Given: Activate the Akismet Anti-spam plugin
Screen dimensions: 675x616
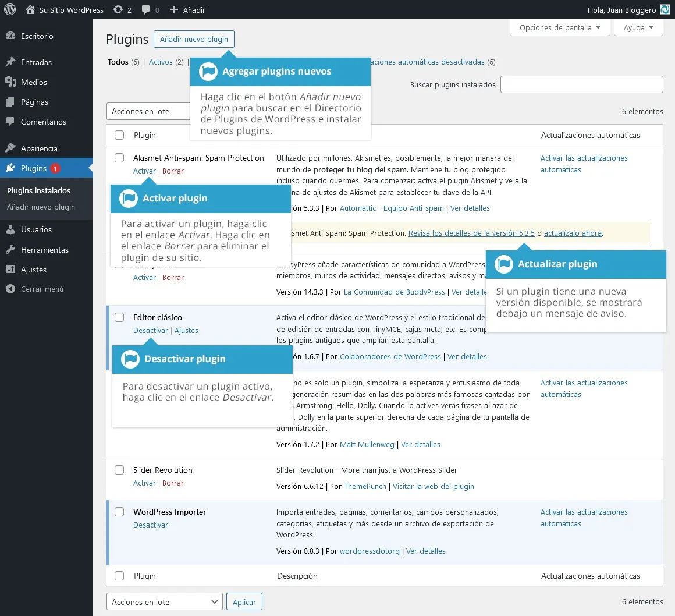Looking at the screenshot, I should [144, 171].
